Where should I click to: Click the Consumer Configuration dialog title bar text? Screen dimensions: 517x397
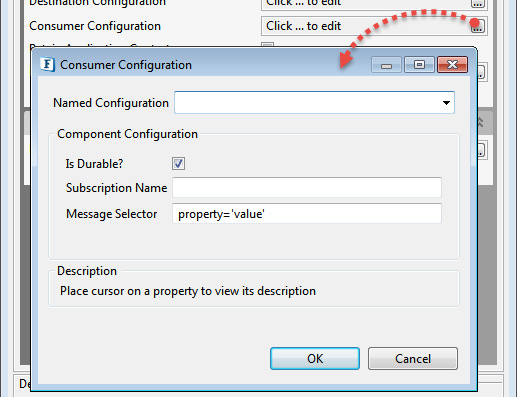126,65
